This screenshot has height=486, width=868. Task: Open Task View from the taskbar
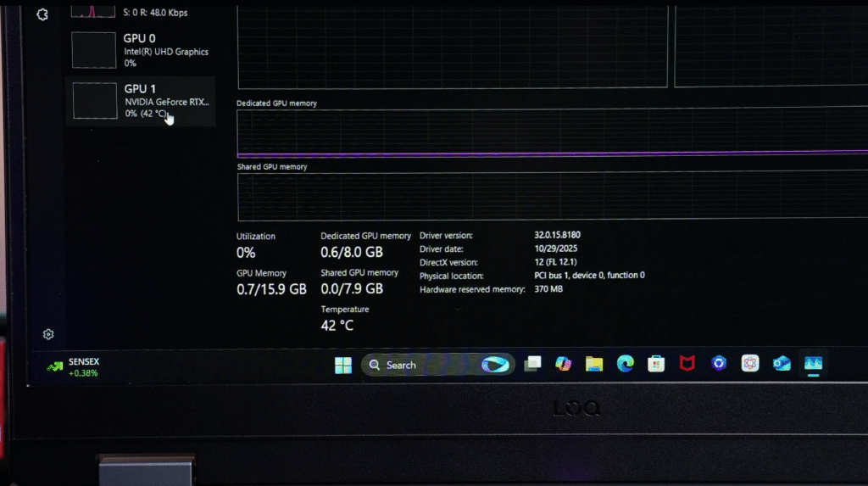click(x=532, y=364)
